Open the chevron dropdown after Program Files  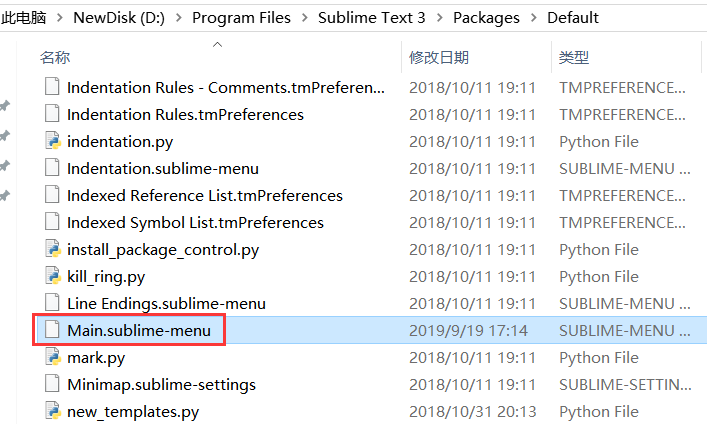(x=305, y=18)
